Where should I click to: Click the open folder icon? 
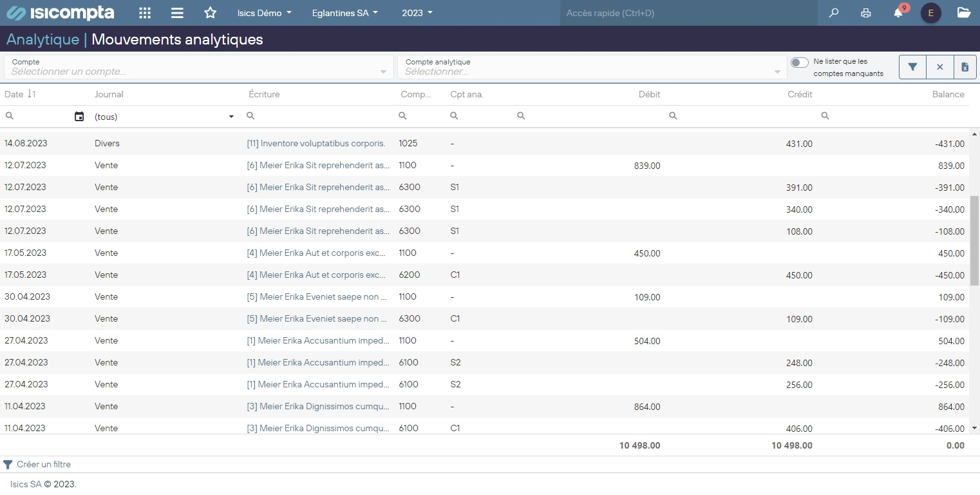tap(964, 13)
